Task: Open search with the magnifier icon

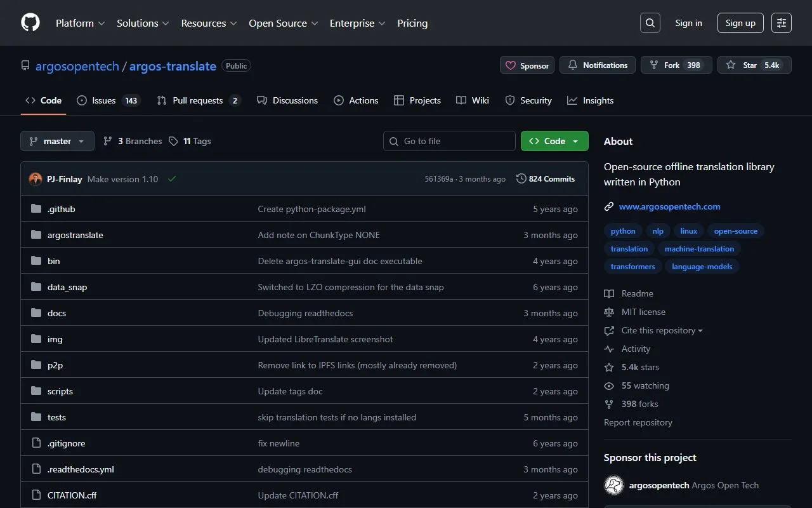Action: click(x=650, y=23)
